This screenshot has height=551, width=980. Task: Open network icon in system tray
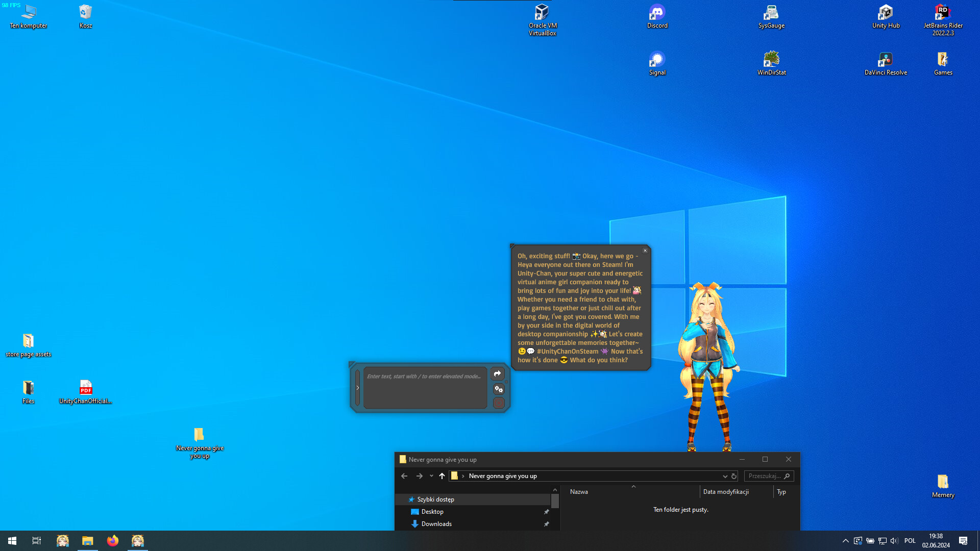(883, 541)
